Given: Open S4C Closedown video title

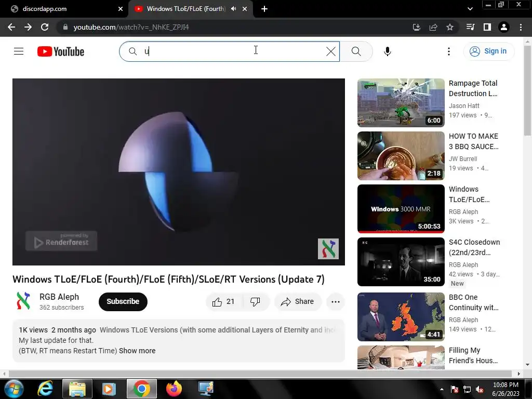Looking at the screenshot, I should (x=474, y=247).
